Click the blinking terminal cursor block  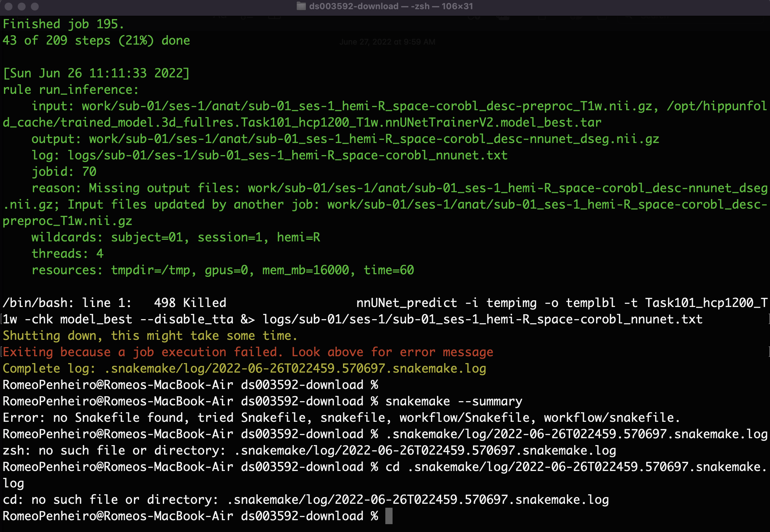tap(389, 516)
